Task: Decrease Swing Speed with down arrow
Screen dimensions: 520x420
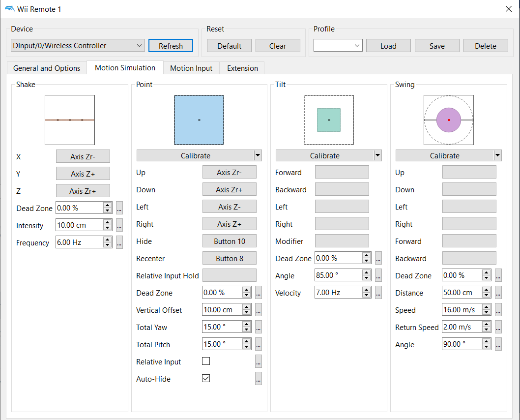Action: pos(487,312)
